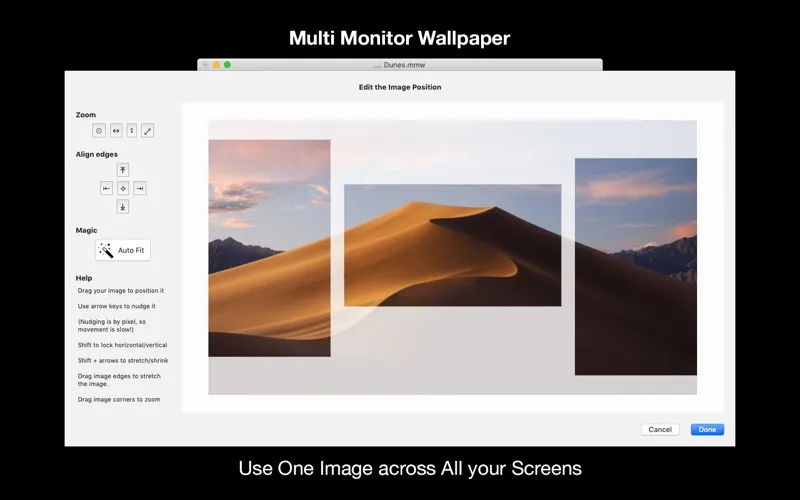Click the 'Zoom' section label
Viewport: 800px width, 500px height.
pos(86,115)
